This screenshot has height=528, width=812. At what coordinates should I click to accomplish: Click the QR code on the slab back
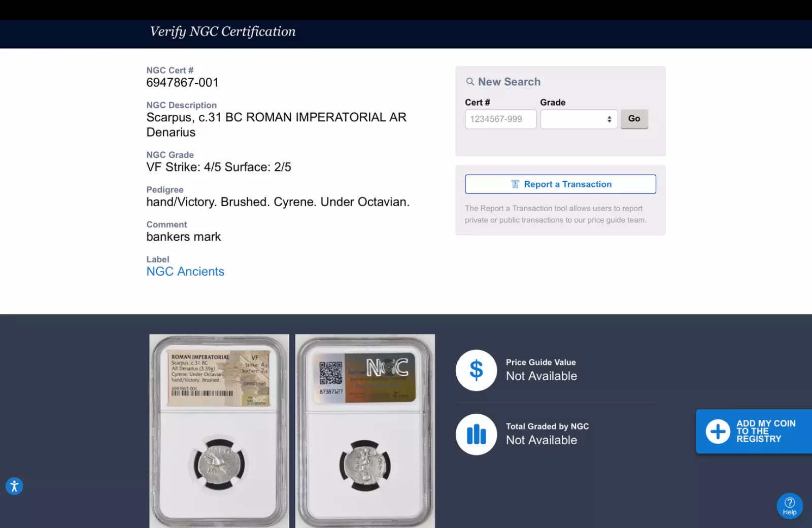click(330, 373)
